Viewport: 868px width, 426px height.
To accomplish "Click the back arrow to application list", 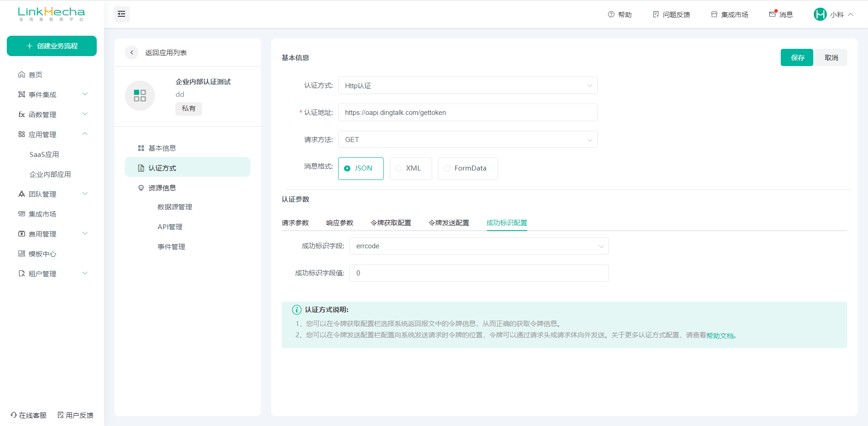I will pyautogui.click(x=132, y=52).
